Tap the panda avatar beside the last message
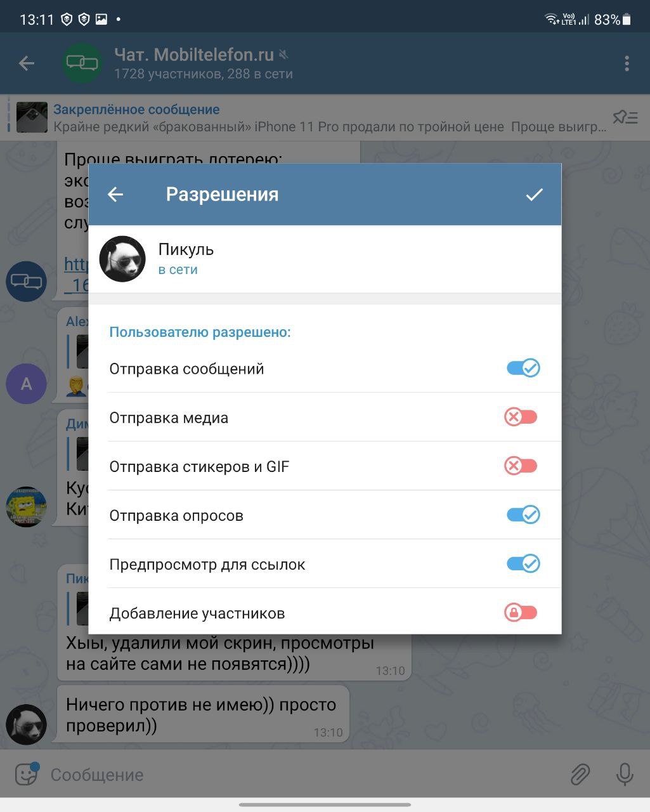The image size is (650, 812). click(x=26, y=724)
